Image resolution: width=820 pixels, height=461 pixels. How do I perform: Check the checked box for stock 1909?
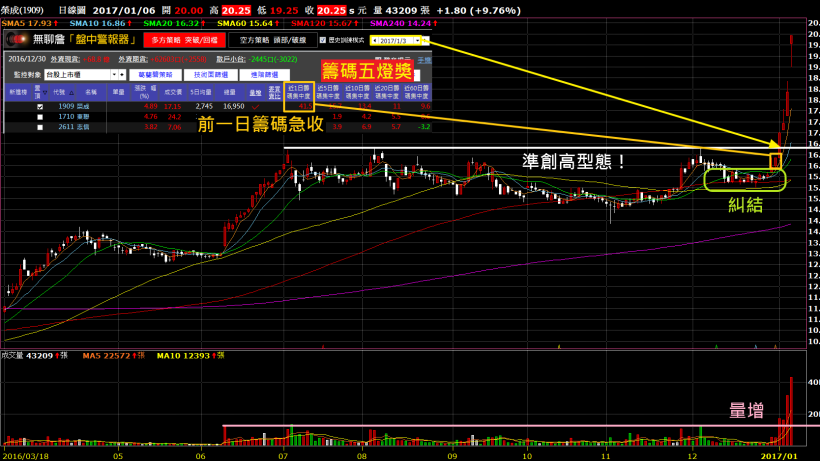(40, 105)
